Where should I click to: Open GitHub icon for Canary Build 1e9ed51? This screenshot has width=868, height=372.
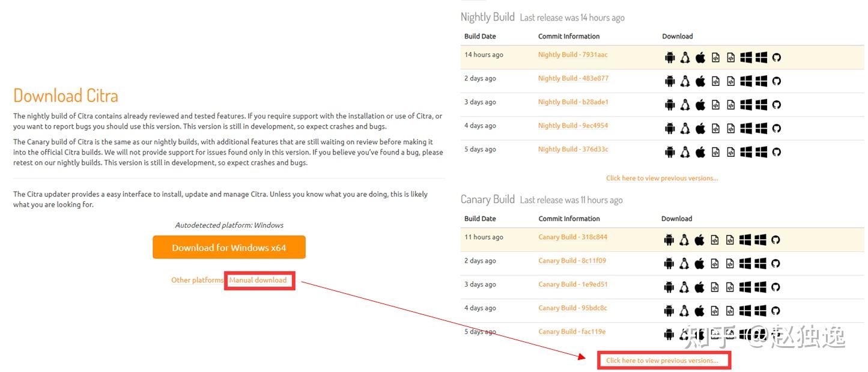tap(775, 287)
